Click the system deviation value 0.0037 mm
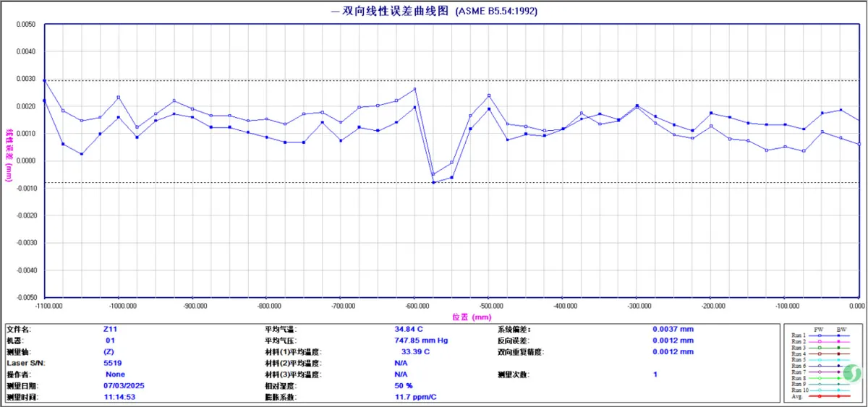The image size is (868, 407). tap(673, 329)
